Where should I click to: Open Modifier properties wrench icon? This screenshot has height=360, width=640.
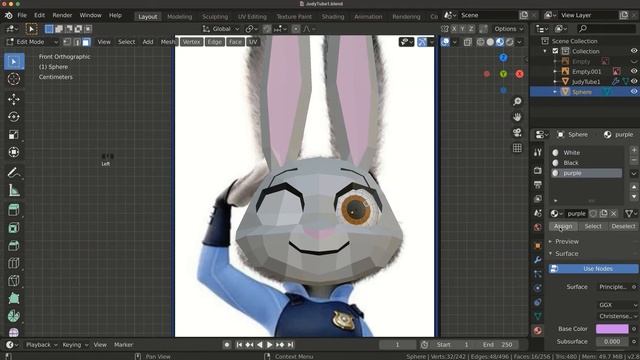click(538, 260)
